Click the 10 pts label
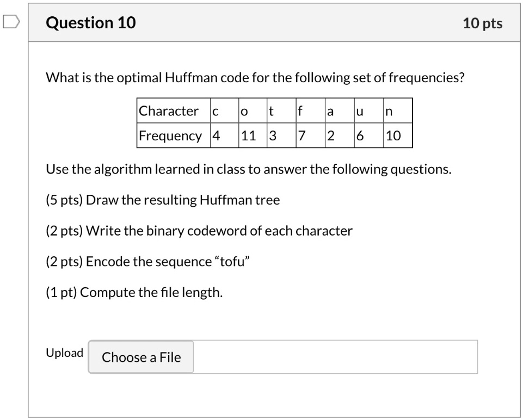The image size is (523, 420). tap(482, 23)
